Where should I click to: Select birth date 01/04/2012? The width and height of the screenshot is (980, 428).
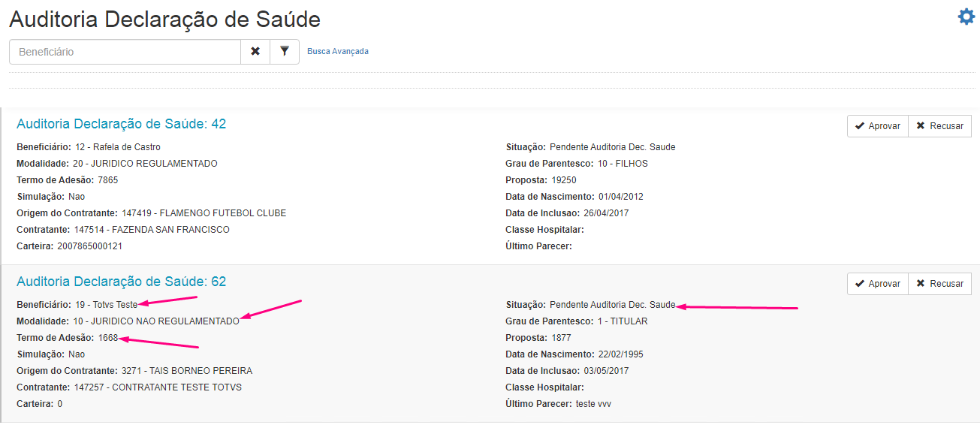point(620,197)
